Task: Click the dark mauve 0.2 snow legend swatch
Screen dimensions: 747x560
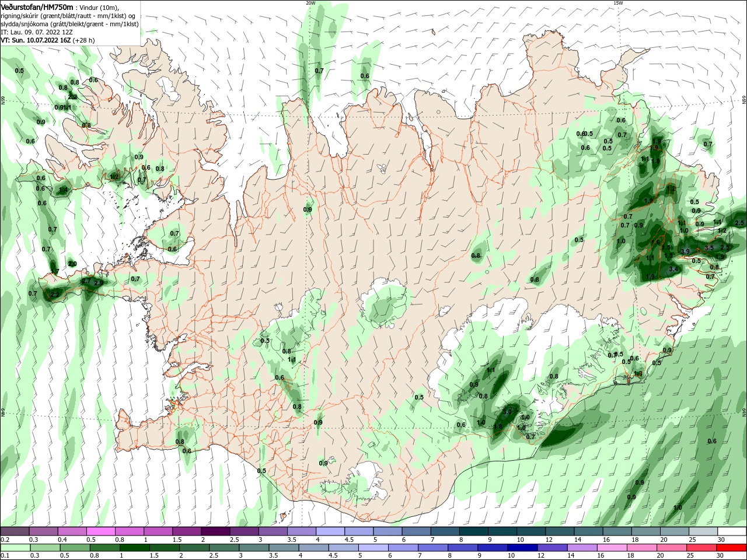Action: pos(15,531)
